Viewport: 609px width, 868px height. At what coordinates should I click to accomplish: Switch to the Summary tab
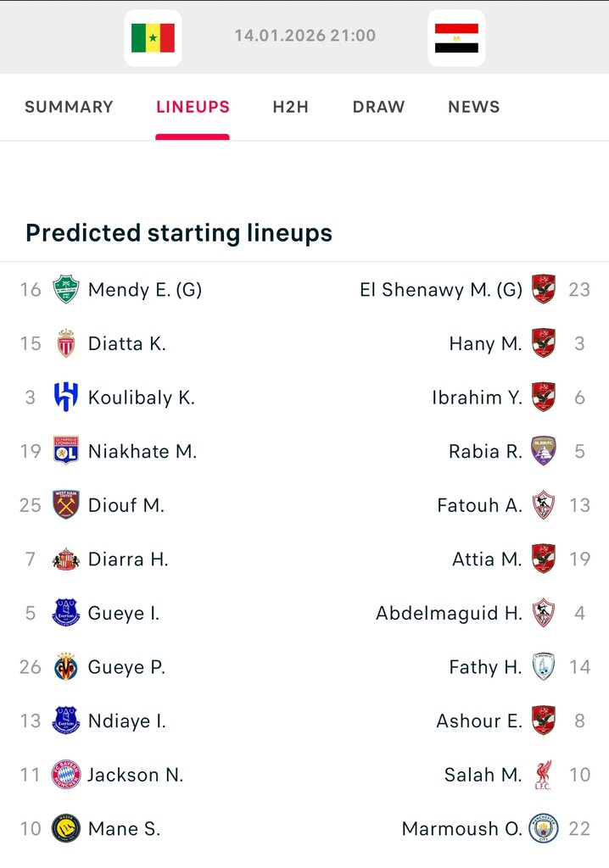(69, 107)
